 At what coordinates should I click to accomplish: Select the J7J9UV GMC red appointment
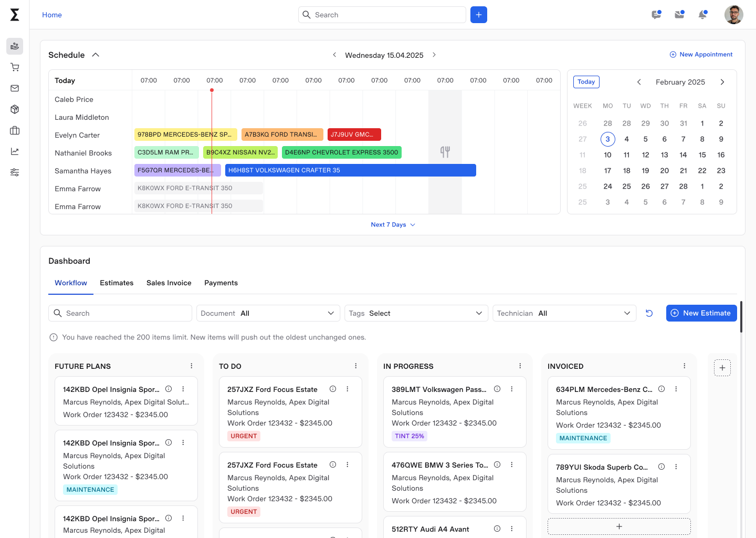tap(354, 134)
